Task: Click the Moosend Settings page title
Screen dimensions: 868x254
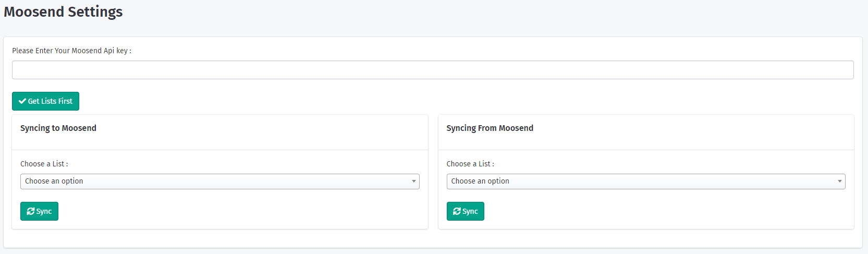Action: pyautogui.click(x=63, y=11)
